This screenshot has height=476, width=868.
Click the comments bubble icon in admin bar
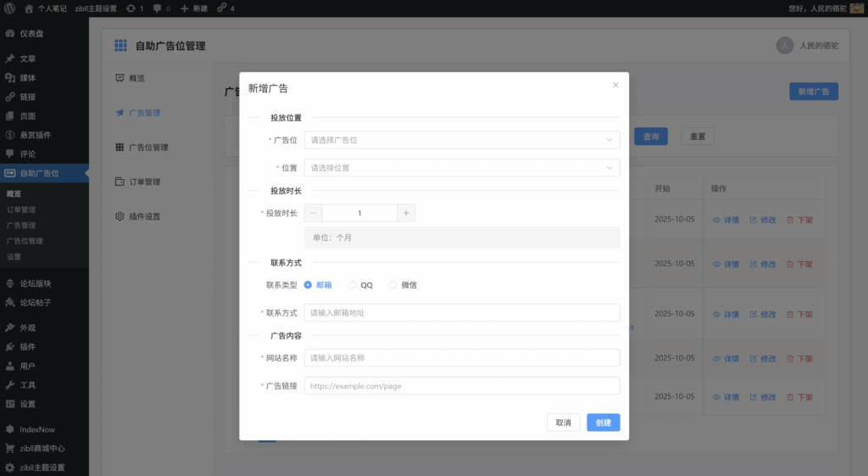click(158, 8)
